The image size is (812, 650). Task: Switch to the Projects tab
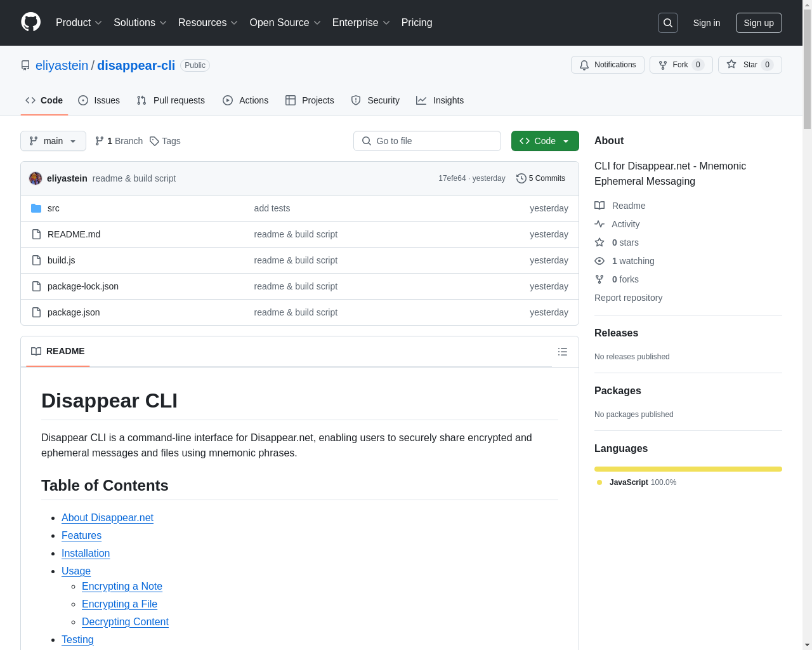310,100
